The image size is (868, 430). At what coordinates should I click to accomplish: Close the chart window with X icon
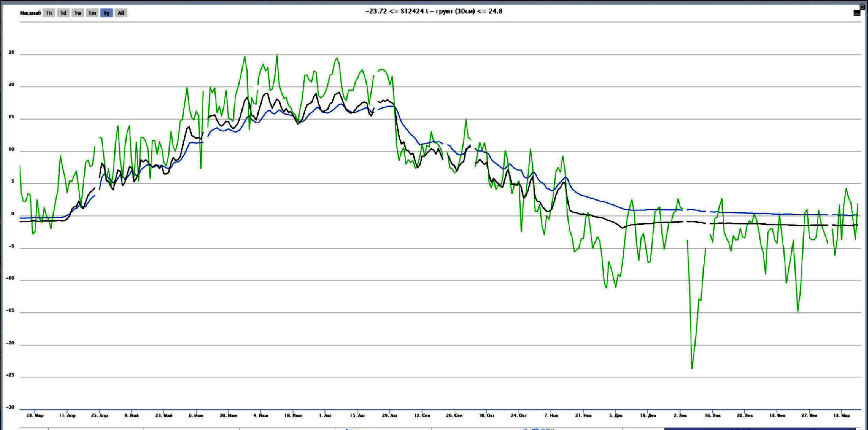[862, 7]
